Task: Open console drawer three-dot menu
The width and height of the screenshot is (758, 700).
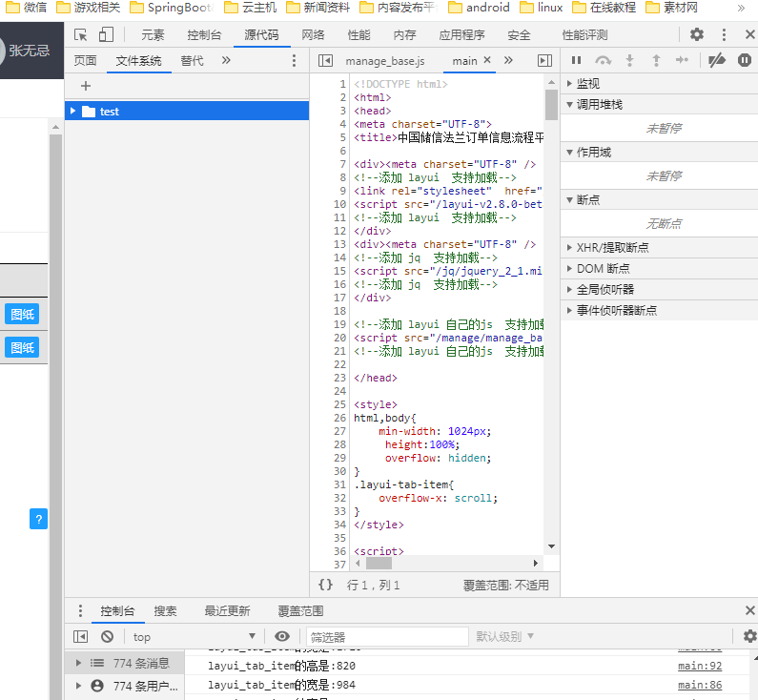Action: tap(80, 610)
